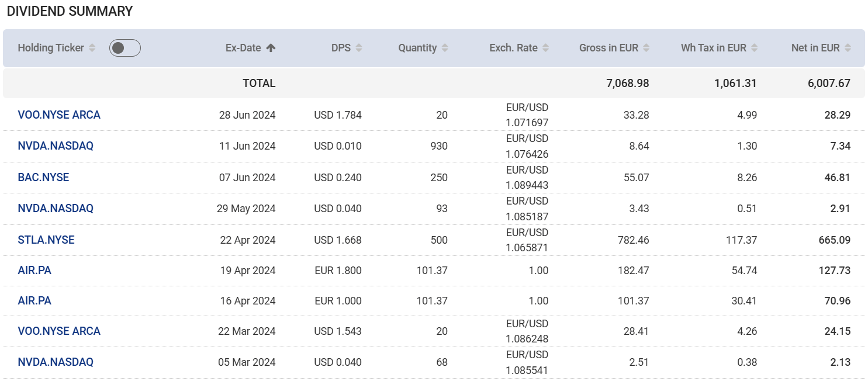Click the Exch. Rate header label
The height and width of the screenshot is (381, 868).
click(x=513, y=48)
